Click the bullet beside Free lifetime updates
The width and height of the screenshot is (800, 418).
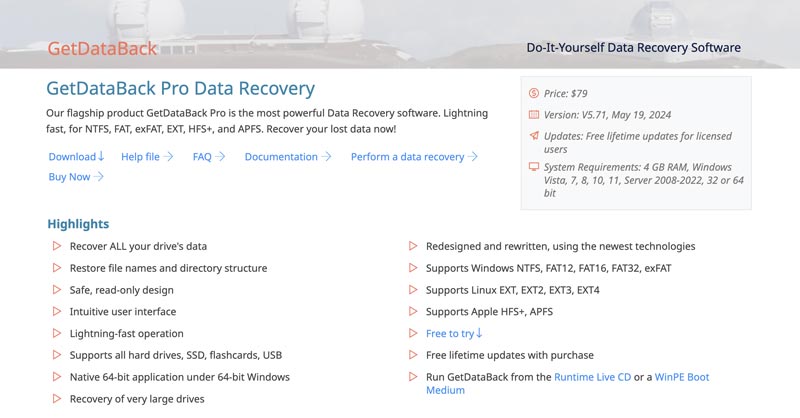click(x=413, y=355)
